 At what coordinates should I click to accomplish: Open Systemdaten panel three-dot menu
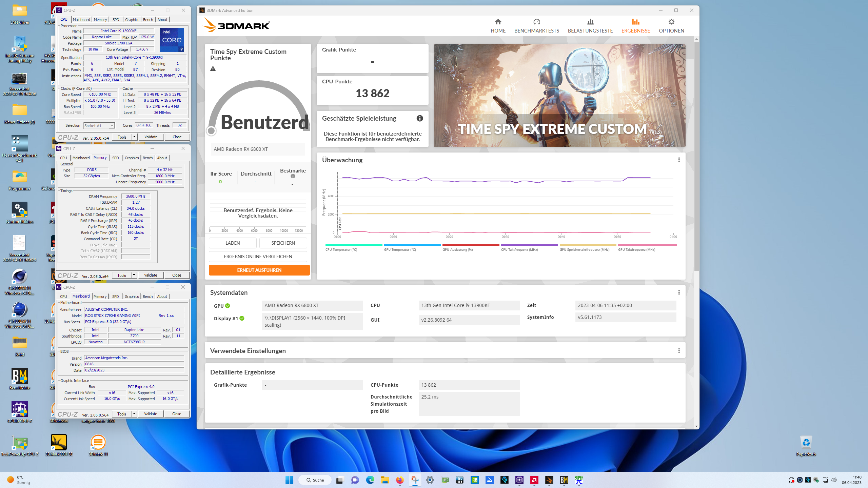point(679,292)
